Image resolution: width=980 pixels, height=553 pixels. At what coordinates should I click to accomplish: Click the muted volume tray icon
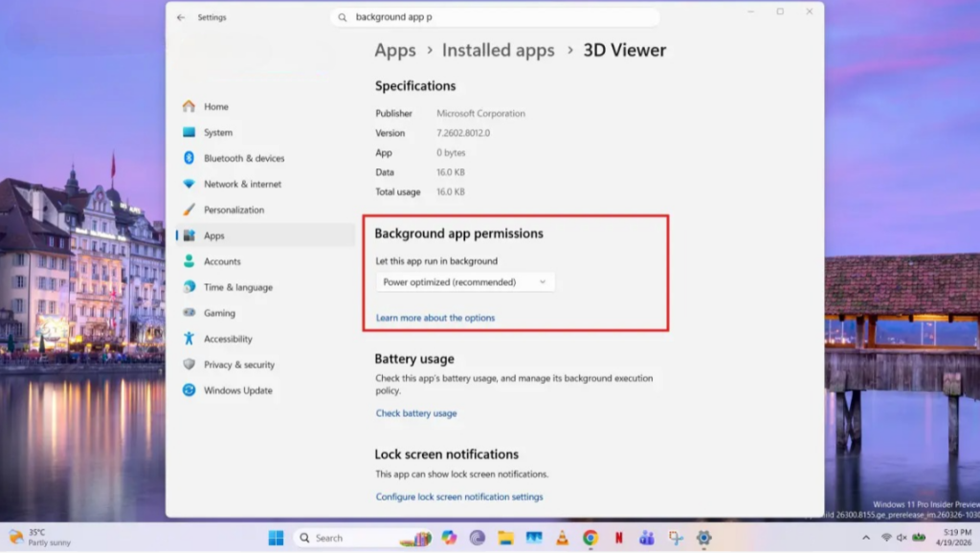[x=902, y=538]
